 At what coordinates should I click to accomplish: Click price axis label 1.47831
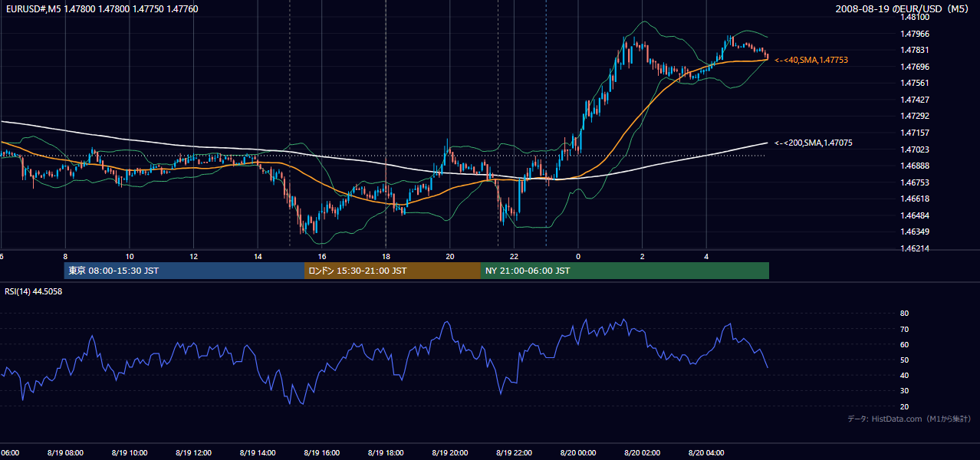tap(915, 50)
